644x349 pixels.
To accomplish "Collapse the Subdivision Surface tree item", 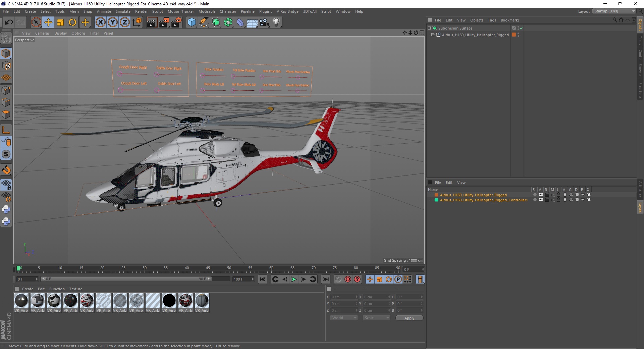I will click(x=429, y=28).
